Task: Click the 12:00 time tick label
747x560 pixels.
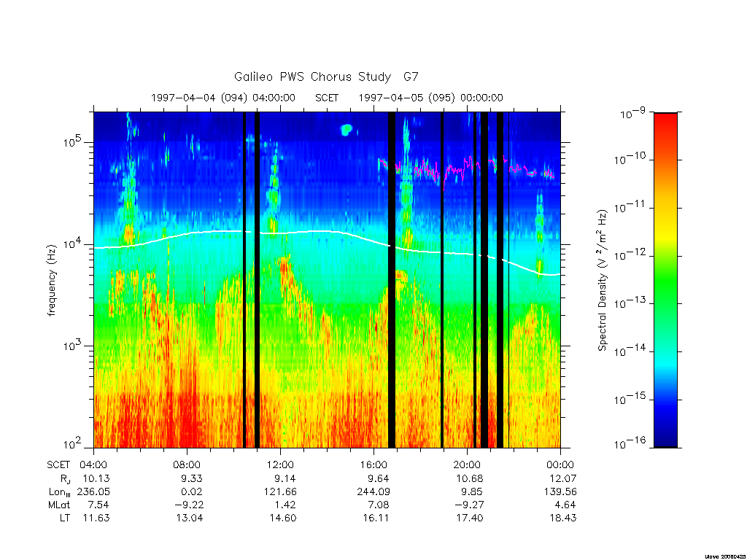Action: coord(280,464)
